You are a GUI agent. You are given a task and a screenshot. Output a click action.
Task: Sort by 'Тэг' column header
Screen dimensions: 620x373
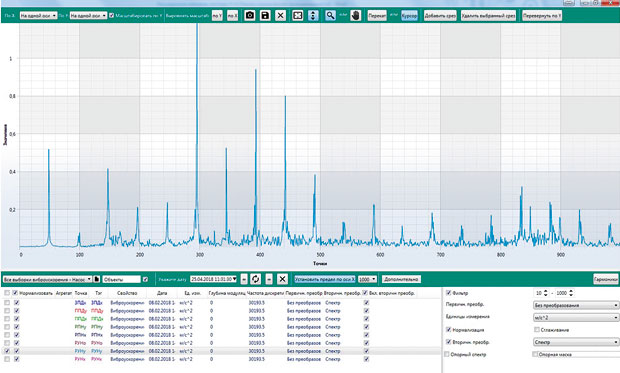[98, 293]
